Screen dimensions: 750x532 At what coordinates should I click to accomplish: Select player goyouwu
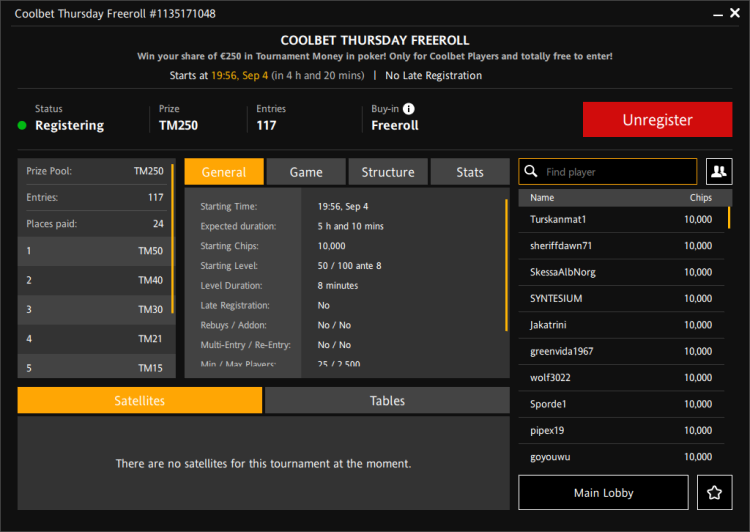click(621, 457)
